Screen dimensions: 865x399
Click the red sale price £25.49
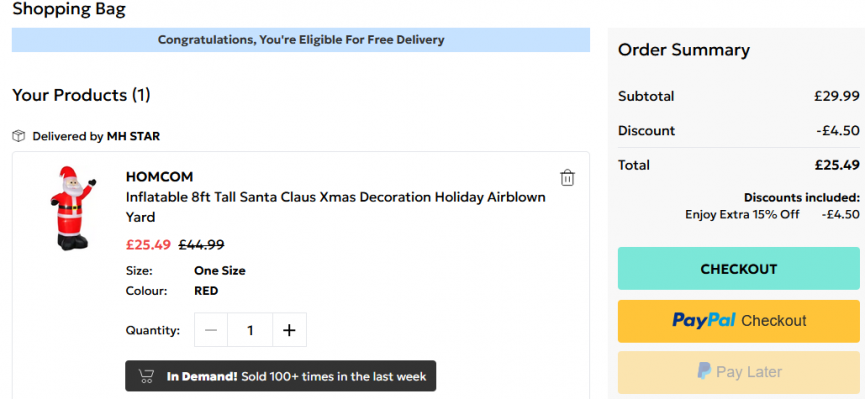(x=148, y=244)
